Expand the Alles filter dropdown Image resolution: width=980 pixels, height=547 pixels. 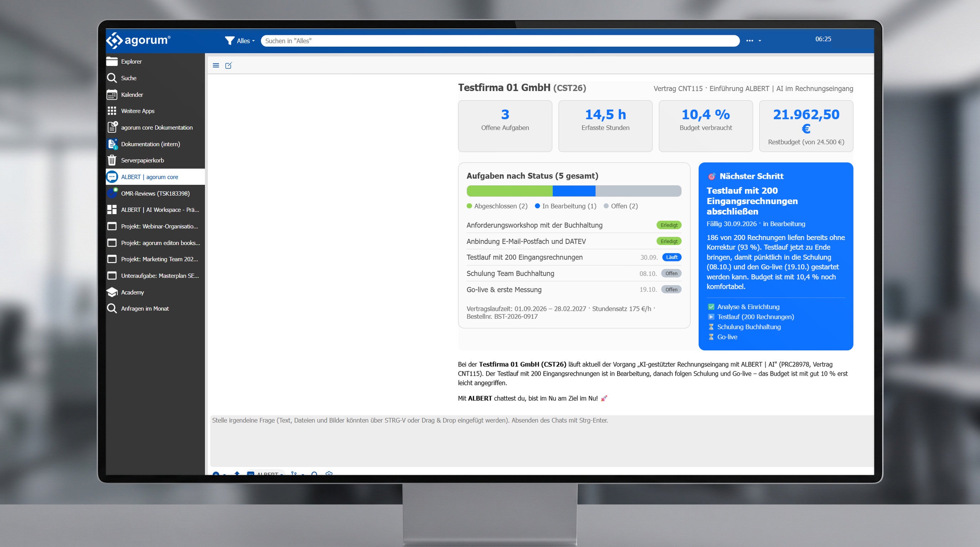[245, 41]
